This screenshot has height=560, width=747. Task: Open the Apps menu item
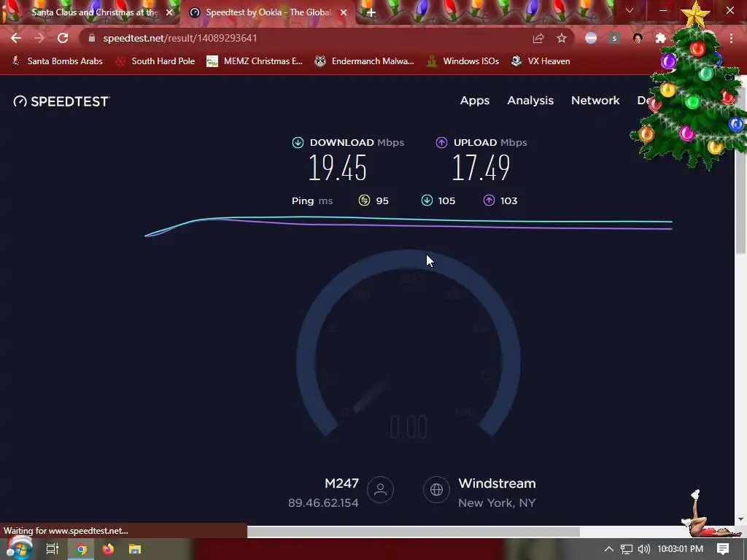pos(474,101)
